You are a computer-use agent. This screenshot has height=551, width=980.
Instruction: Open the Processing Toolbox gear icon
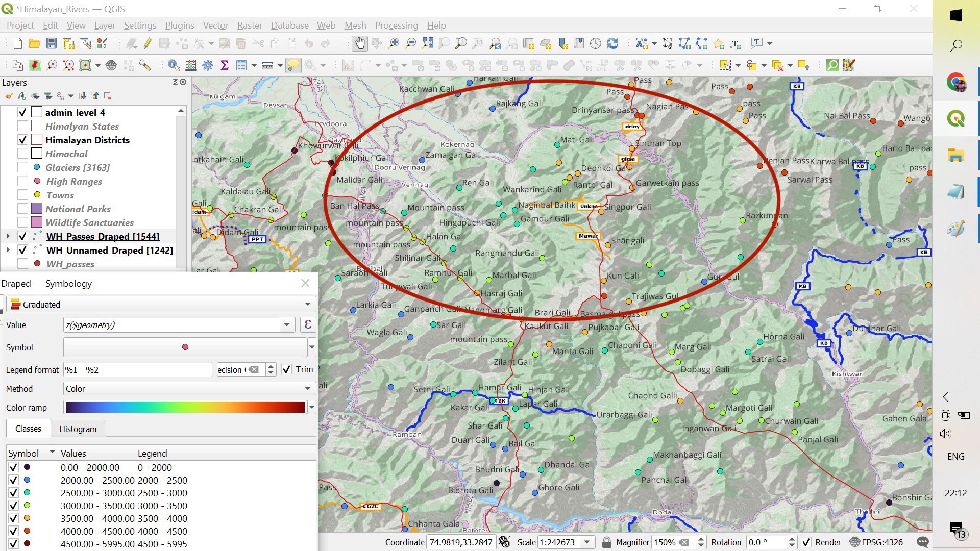(208, 65)
